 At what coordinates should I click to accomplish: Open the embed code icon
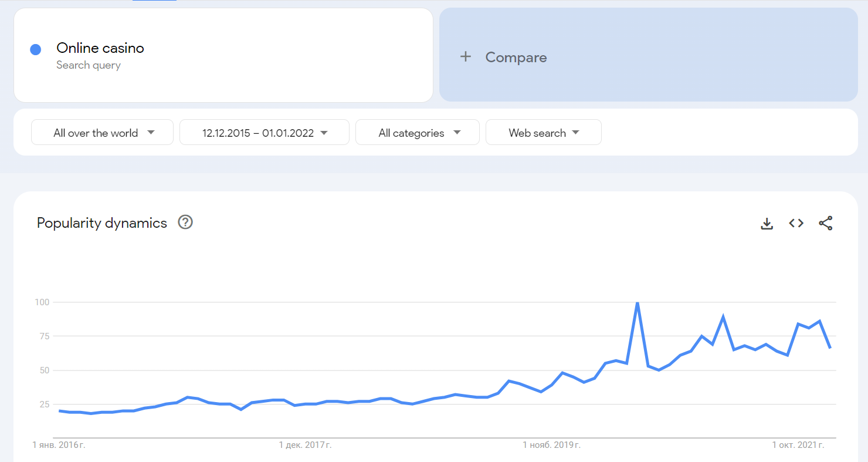796,223
